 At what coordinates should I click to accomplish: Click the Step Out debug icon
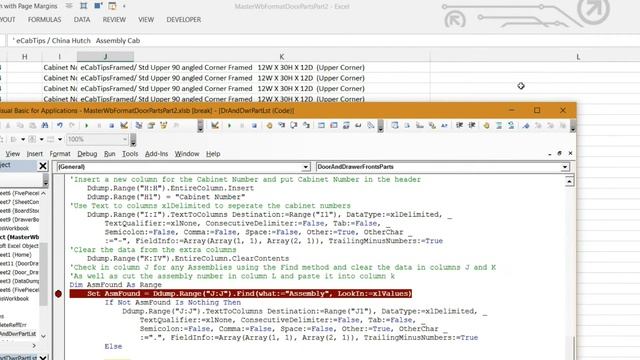[306, 125]
